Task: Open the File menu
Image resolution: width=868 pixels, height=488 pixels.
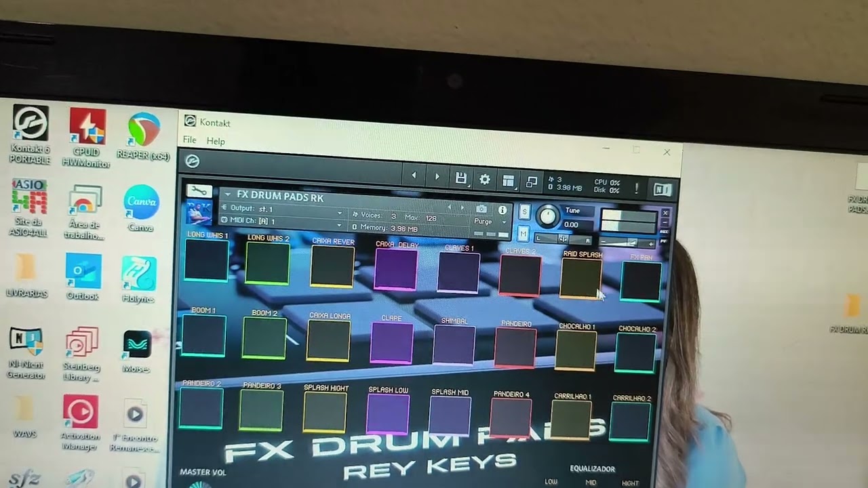Action: [x=189, y=140]
